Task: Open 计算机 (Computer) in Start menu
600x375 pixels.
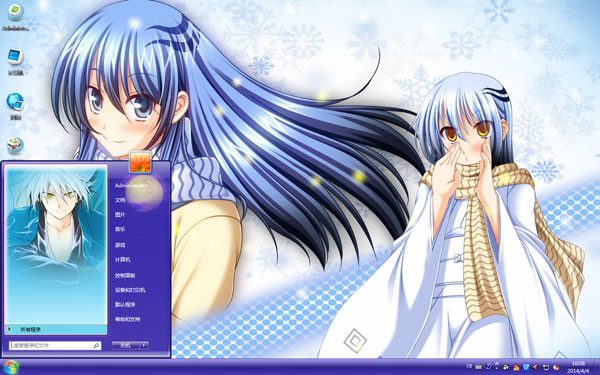Action: (122, 259)
